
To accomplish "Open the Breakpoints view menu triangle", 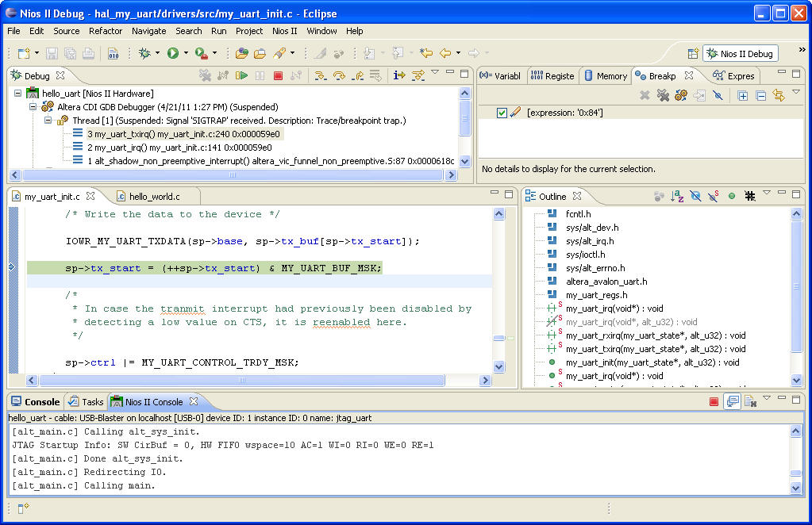I will [796, 92].
